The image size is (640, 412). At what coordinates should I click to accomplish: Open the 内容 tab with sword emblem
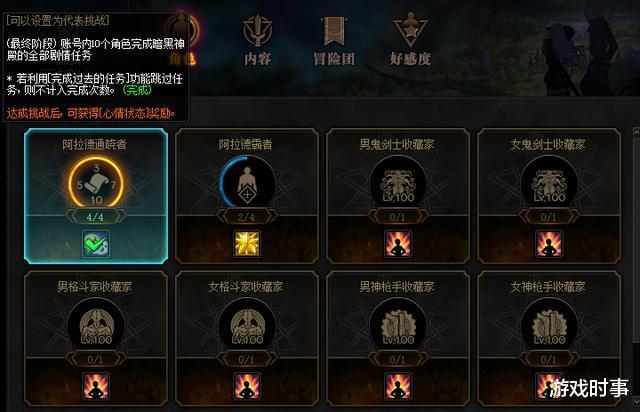pyautogui.click(x=258, y=40)
